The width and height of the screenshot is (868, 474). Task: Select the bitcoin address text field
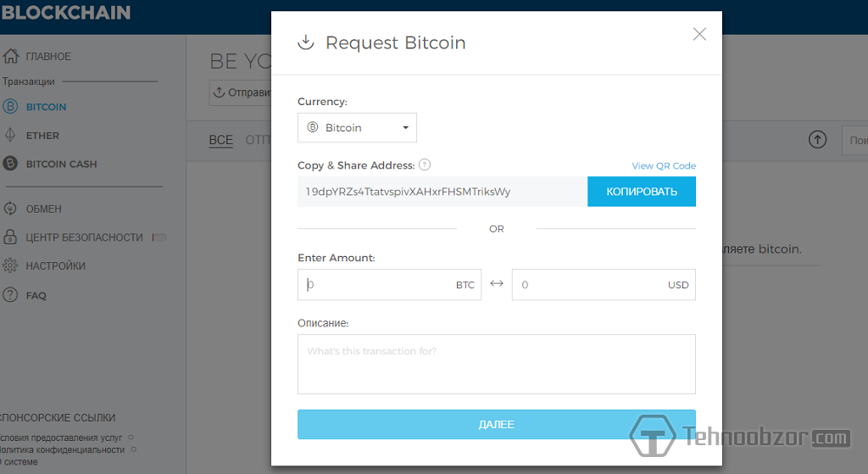click(x=442, y=192)
